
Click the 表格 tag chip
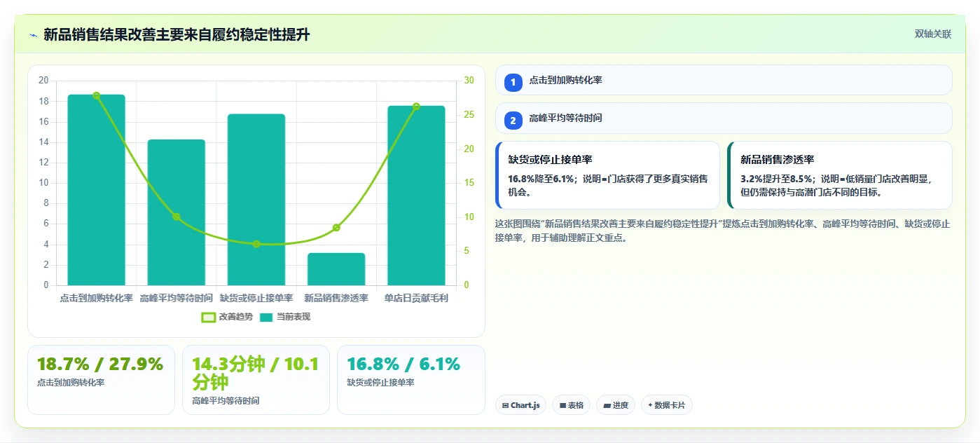point(572,405)
